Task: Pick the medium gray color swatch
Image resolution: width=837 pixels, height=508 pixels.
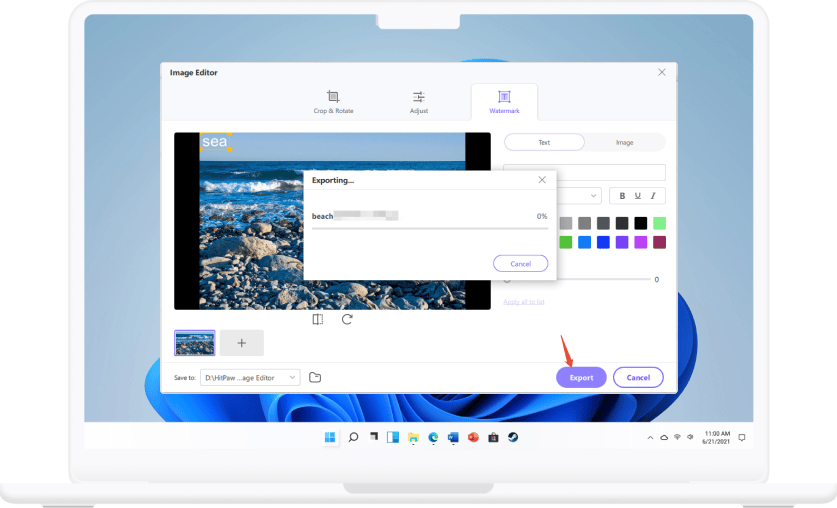Action: 585,223
